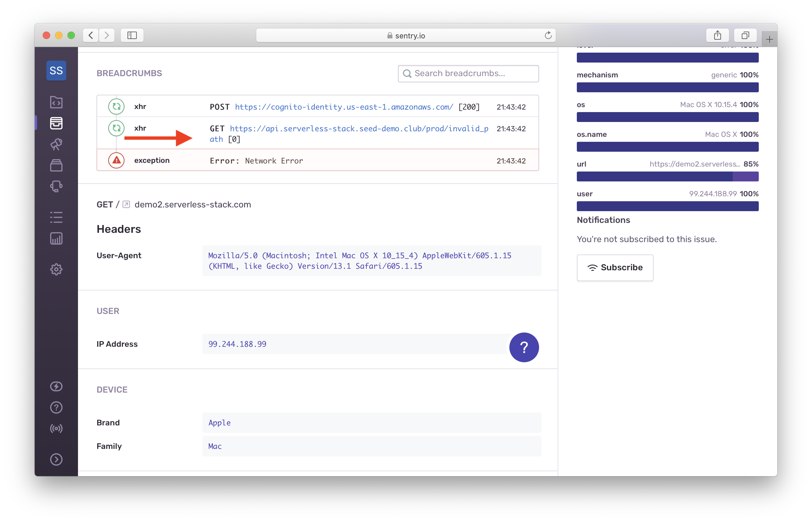The image size is (812, 522).
Task: Click the 99.244.188.99 user tag value
Action: 713,194
